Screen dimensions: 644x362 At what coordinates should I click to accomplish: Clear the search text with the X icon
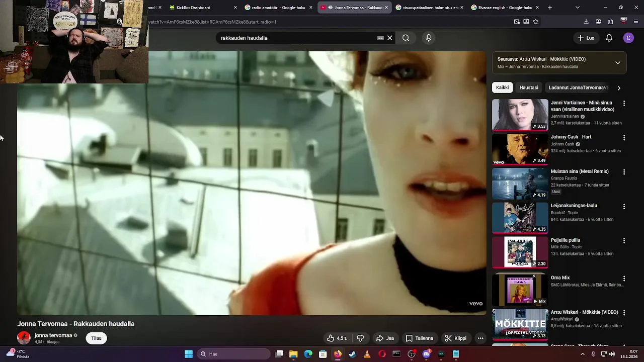coord(389,38)
